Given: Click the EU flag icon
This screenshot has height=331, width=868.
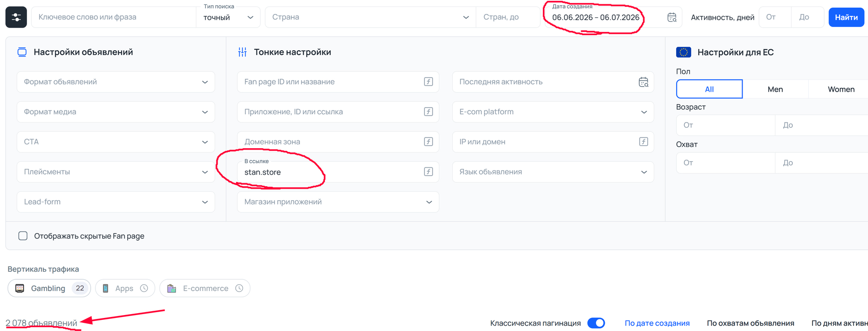Looking at the screenshot, I should 683,52.
